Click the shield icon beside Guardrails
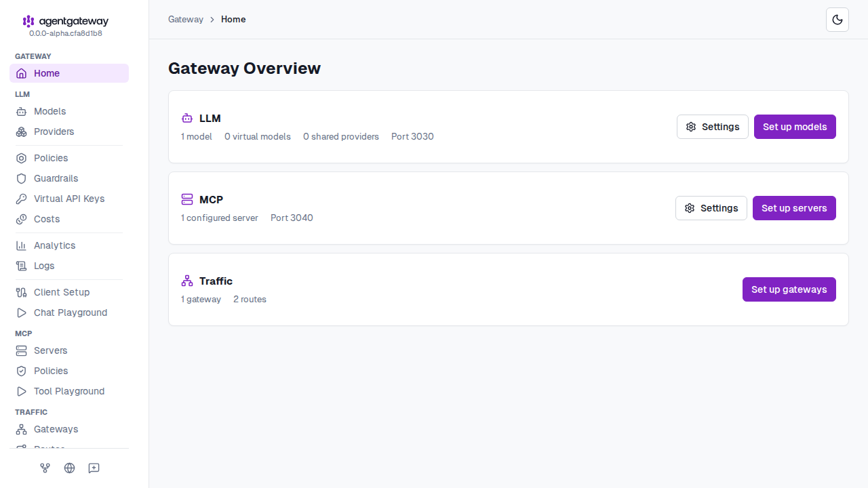Viewport: 868px width, 488px height. (x=22, y=178)
